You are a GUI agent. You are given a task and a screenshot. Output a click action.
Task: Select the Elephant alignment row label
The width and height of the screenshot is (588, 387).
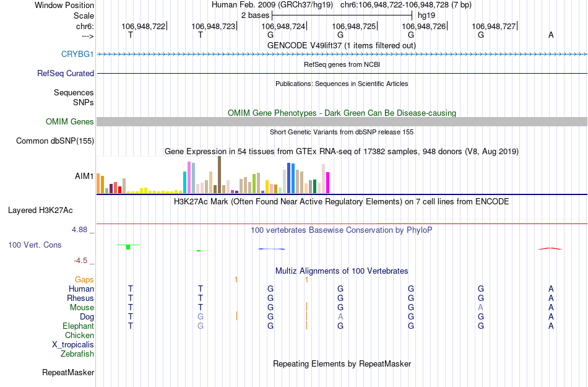[x=78, y=326]
